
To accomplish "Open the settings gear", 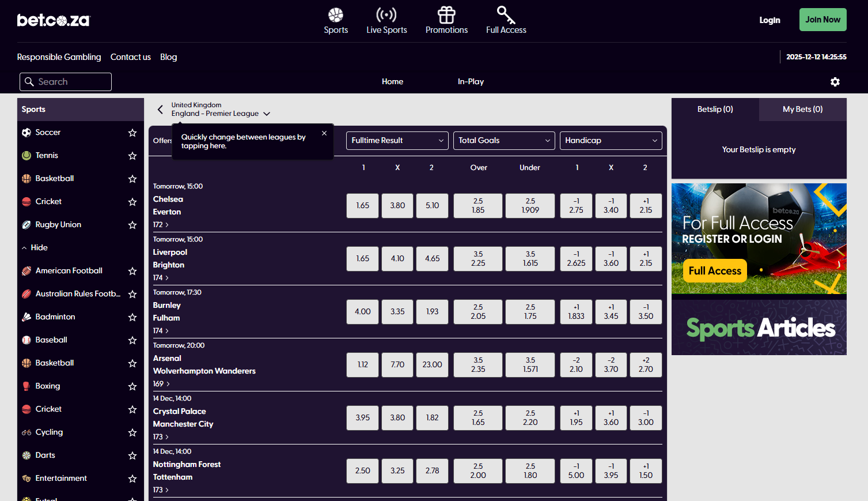I will tap(835, 82).
